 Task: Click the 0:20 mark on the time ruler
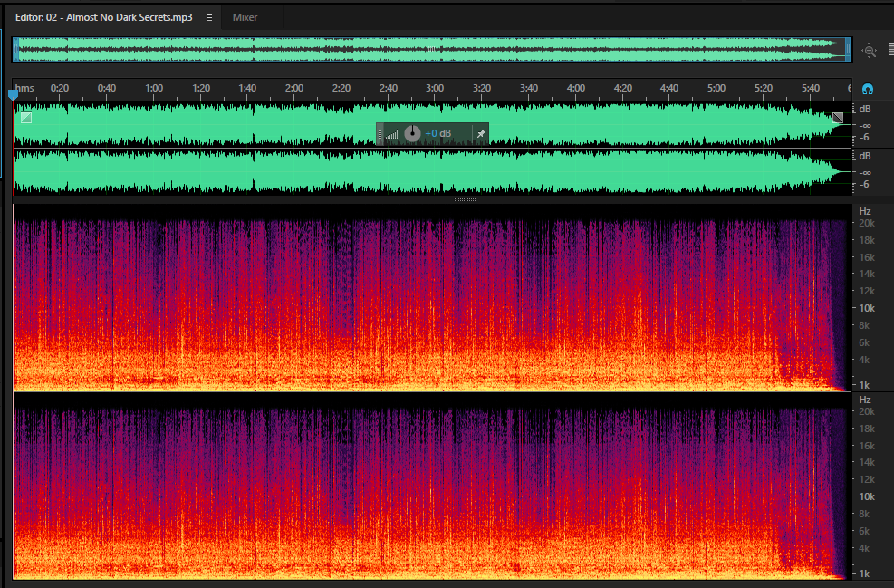(x=59, y=88)
